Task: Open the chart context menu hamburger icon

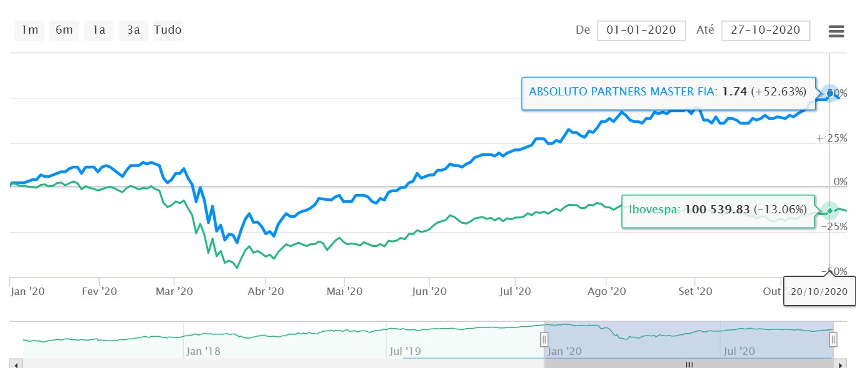Action: tap(836, 31)
